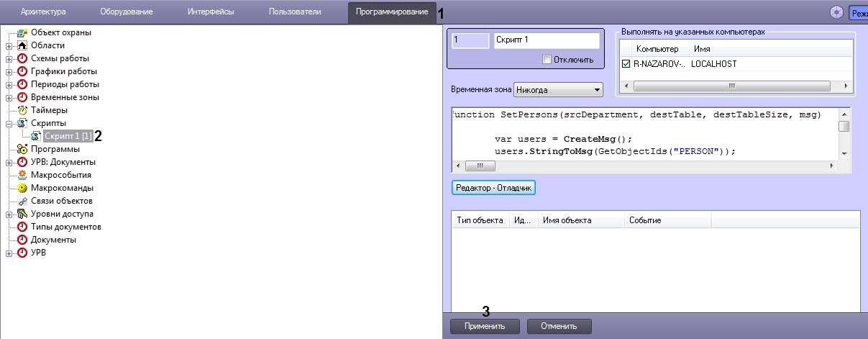Image resolution: width=868 pixels, height=339 pixels.
Task: Click the Объект охраны icon
Action: pos(22,32)
